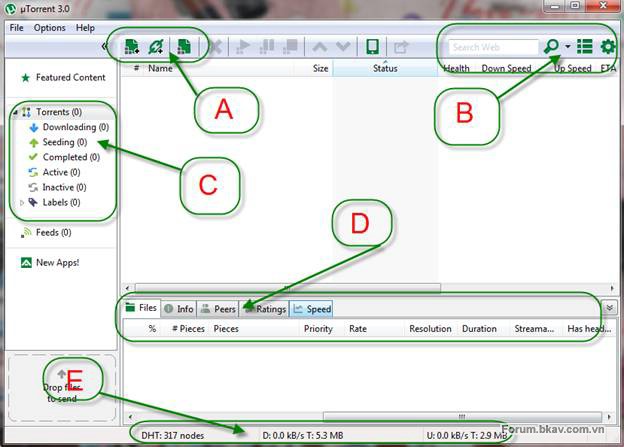
Task: Click the Search Web input field
Action: 492,47
